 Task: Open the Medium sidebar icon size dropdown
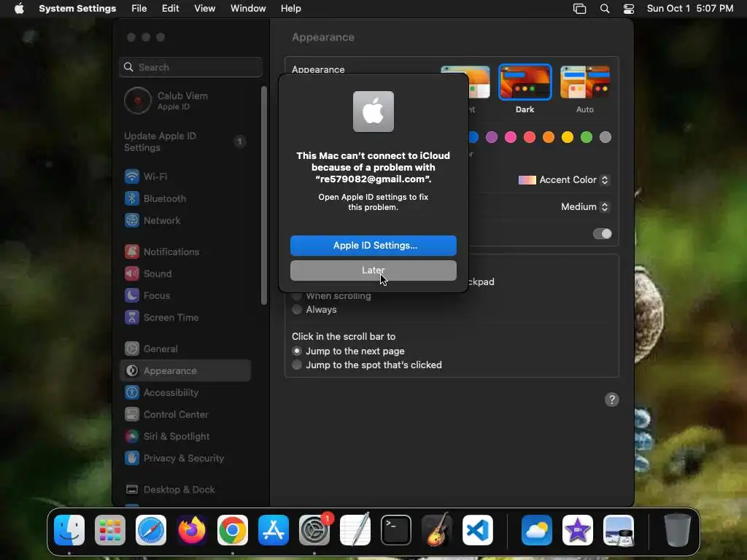click(x=585, y=206)
